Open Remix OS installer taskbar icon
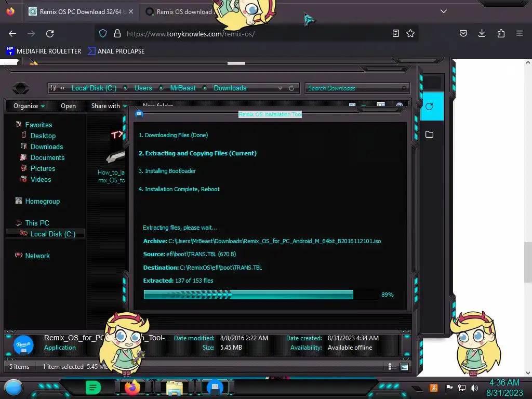The height and width of the screenshot is (399, 532). pyautogui.click(x=215, y=388)
